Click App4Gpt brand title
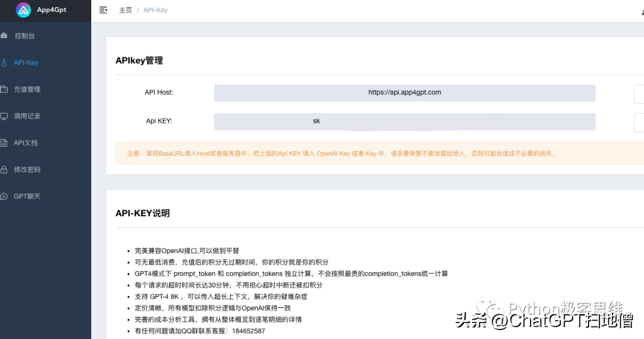The height and width of the screenshot is (339, 644). (51, 10)
